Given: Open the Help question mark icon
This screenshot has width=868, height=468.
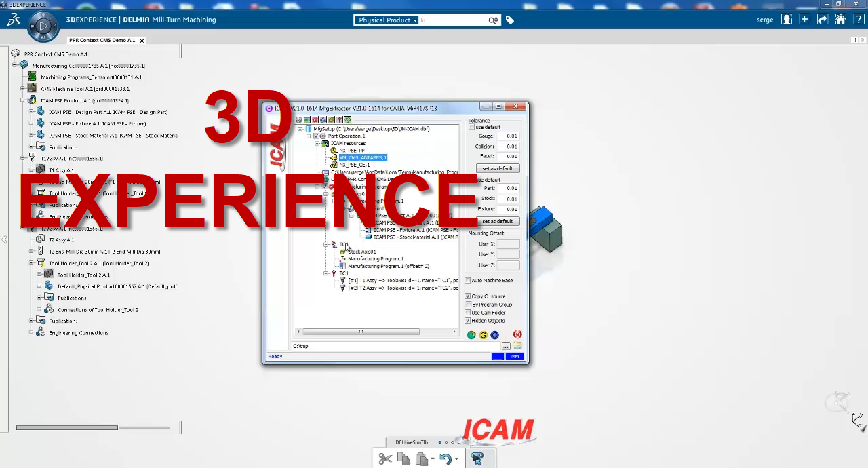Looking at the screenshot, I should click(858, 20).
